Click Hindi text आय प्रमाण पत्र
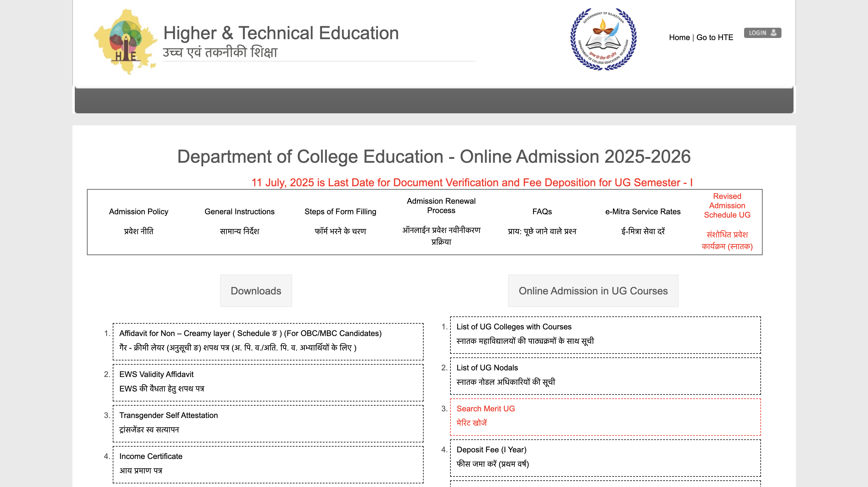 click(140, 470)
